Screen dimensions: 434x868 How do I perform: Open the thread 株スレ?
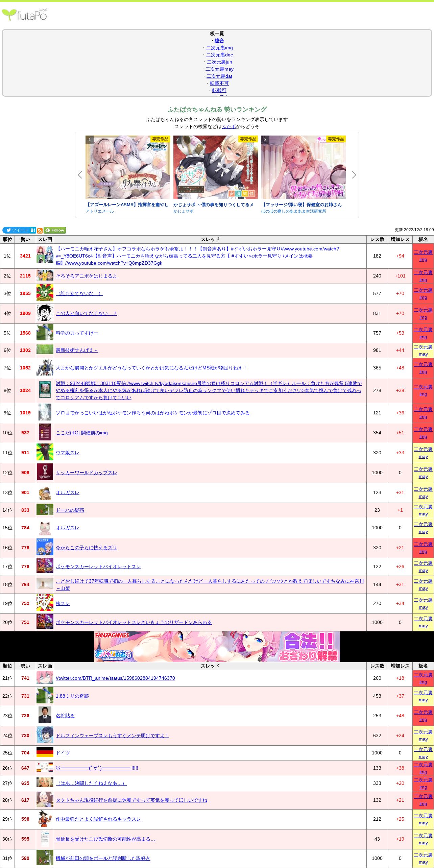point(63,603)
